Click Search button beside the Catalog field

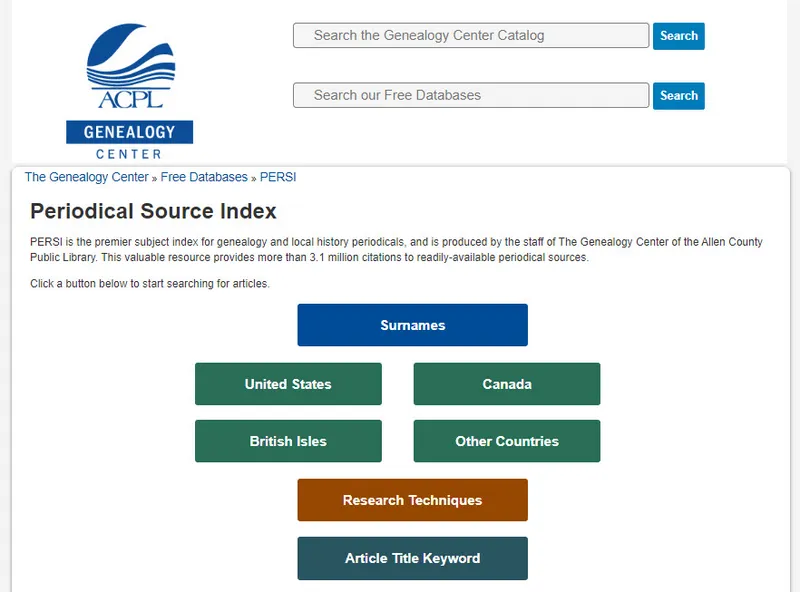click(x=679, y=36)
